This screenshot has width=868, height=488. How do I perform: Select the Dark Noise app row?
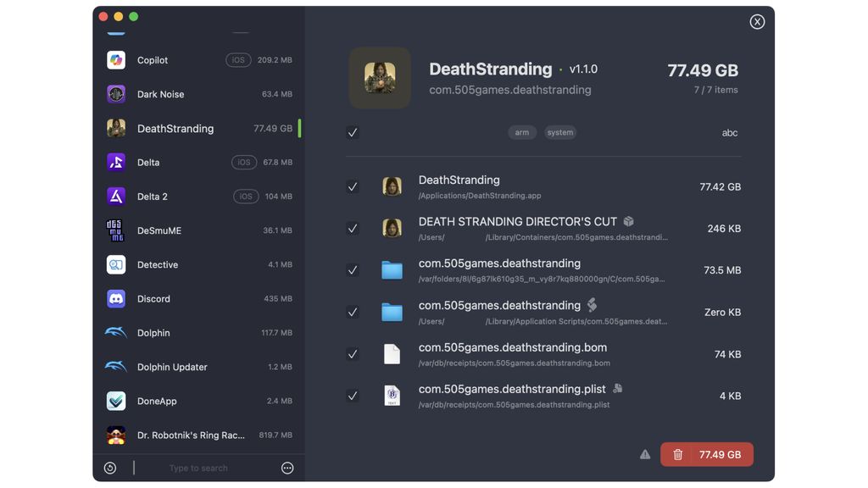tap(199, 94)
